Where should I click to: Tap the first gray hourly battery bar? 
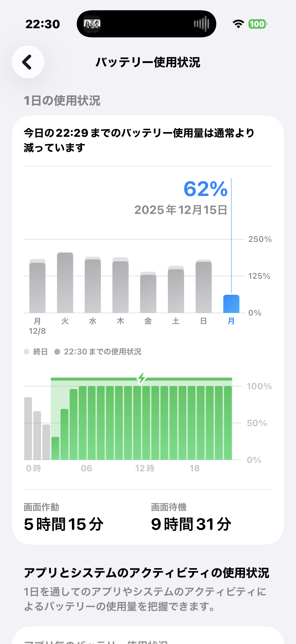click(x=28, y=428)
